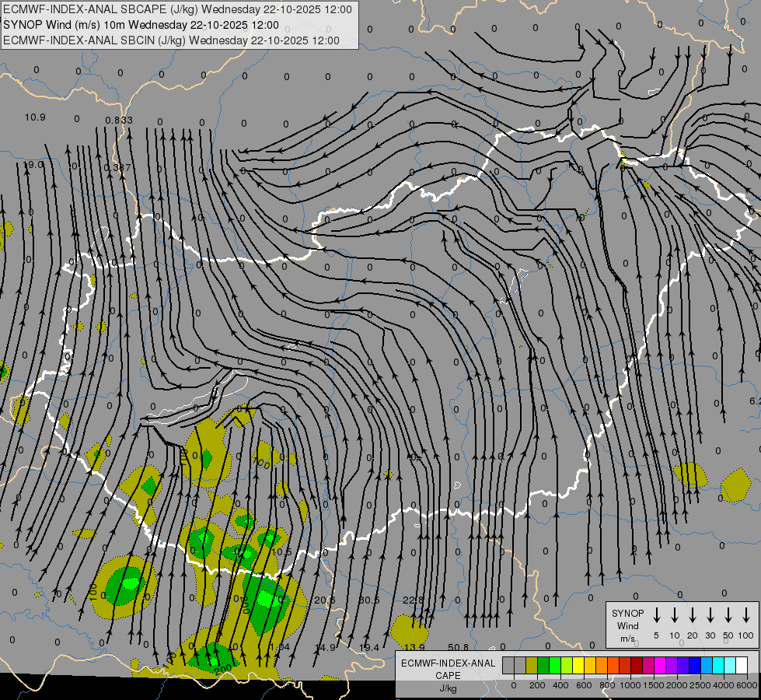Image resolution: width=761 pixels, height=700 pixels.
Task: Click the map value '10.5'
Action: tap(281, 552)
